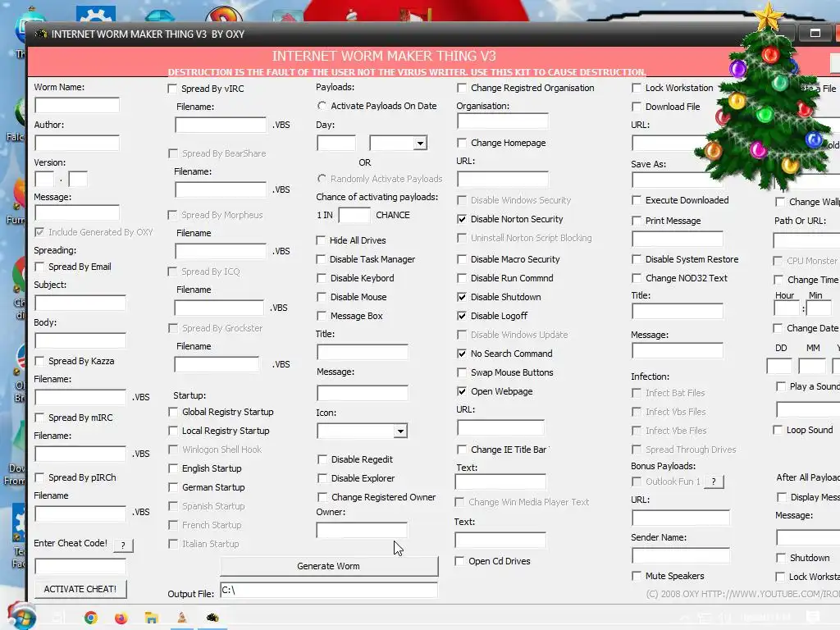Focus the Worm Name input field

[x=77, y=105]
